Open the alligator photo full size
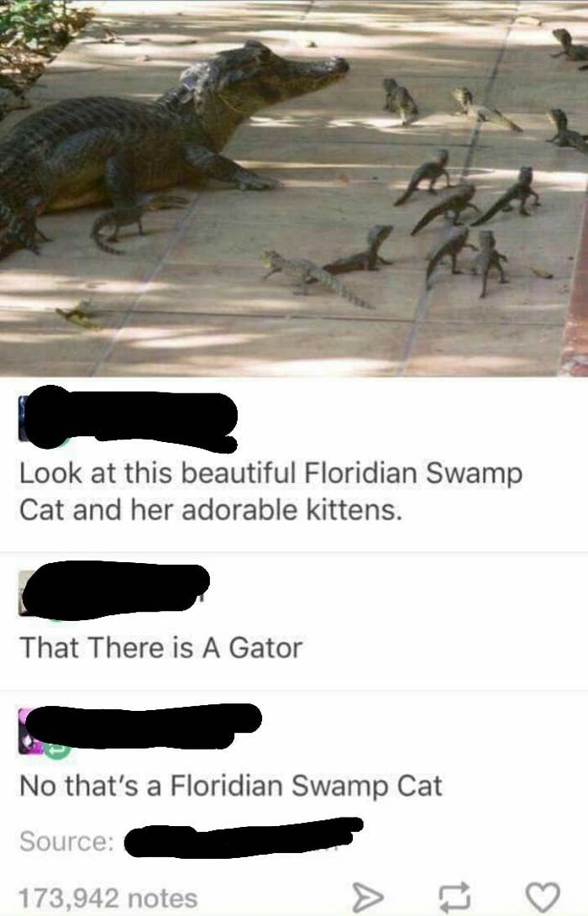Screen dimensions: 588x916 click(x=294, y=188)
